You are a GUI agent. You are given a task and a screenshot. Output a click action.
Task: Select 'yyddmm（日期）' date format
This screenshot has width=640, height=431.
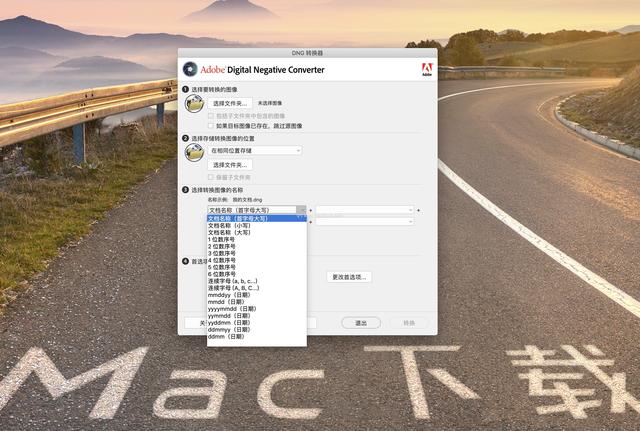pos(257,322)
